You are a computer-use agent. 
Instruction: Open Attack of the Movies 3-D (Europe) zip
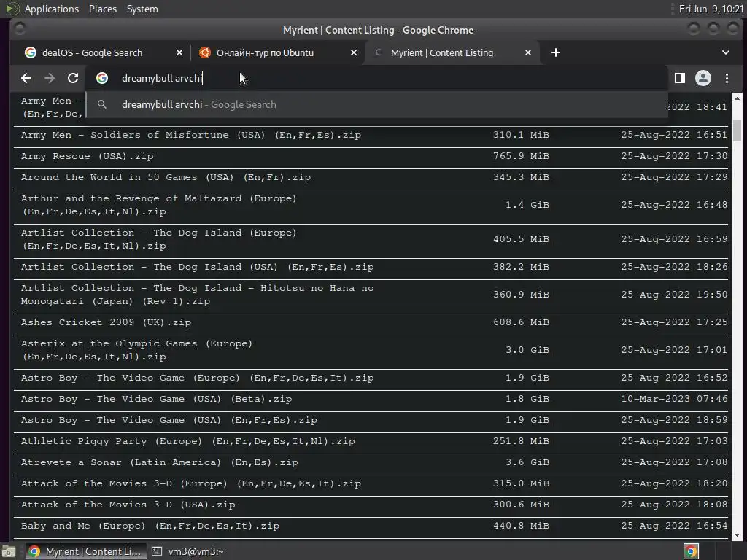click(x=191, y=483)
